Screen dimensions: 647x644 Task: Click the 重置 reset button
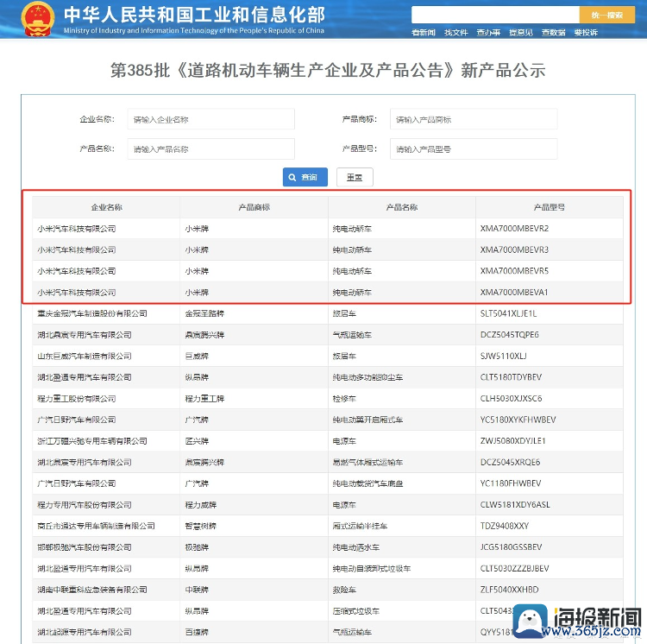pos(355,177)
